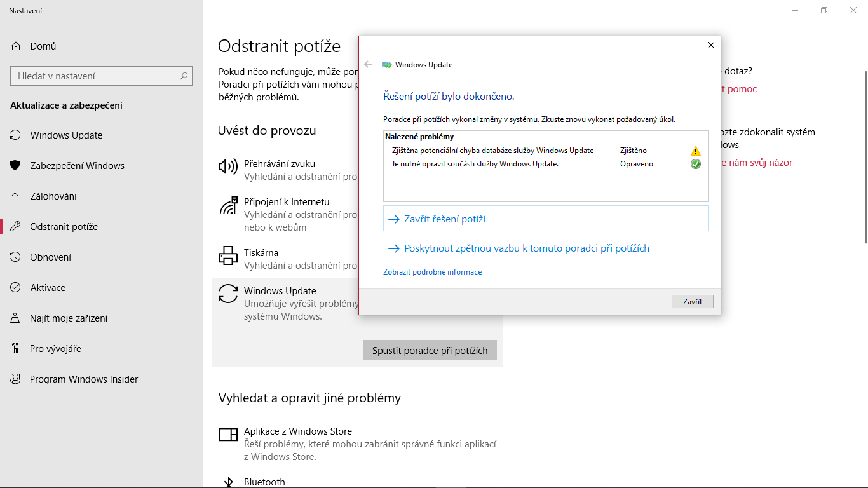Viewport: 868px width, 488px height.
Task: Click the back arrow in troubleshooter dialog
Action: click(368, 65)
